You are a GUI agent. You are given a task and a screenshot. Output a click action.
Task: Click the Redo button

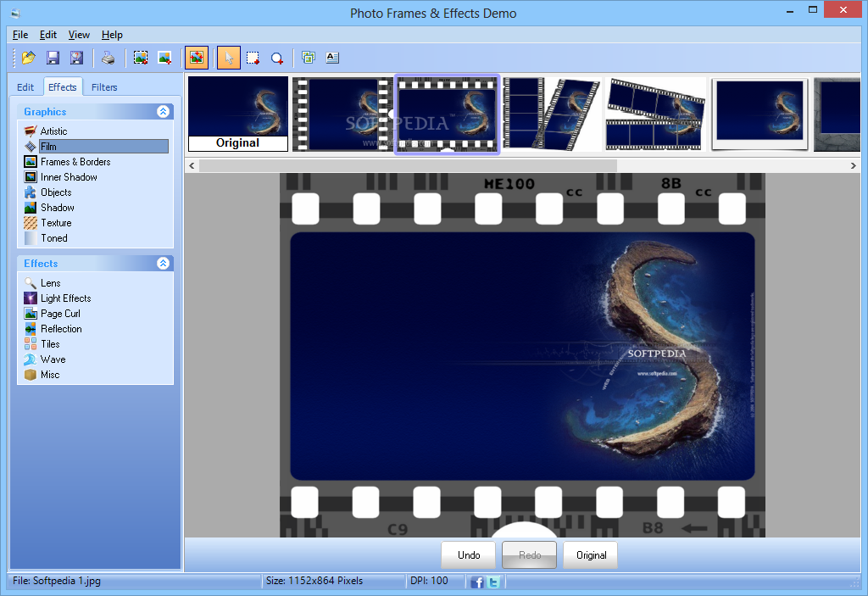[x=530, y=555]
